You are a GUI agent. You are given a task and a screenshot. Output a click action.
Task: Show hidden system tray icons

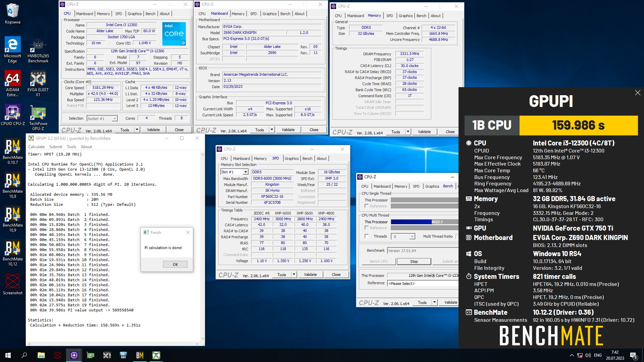click(x=572, y=355)
